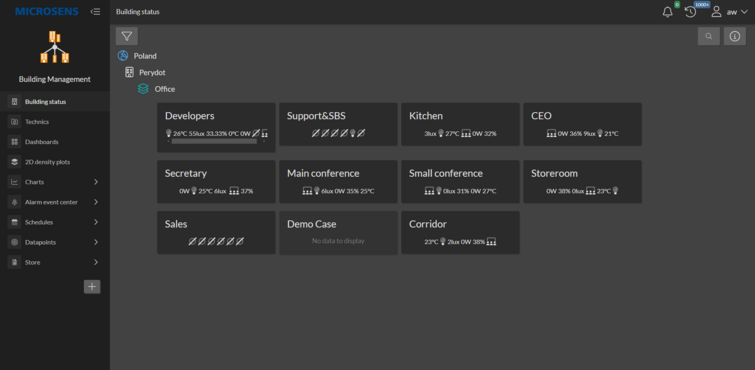Click the notifications bell icon

(x=667, y=12)
